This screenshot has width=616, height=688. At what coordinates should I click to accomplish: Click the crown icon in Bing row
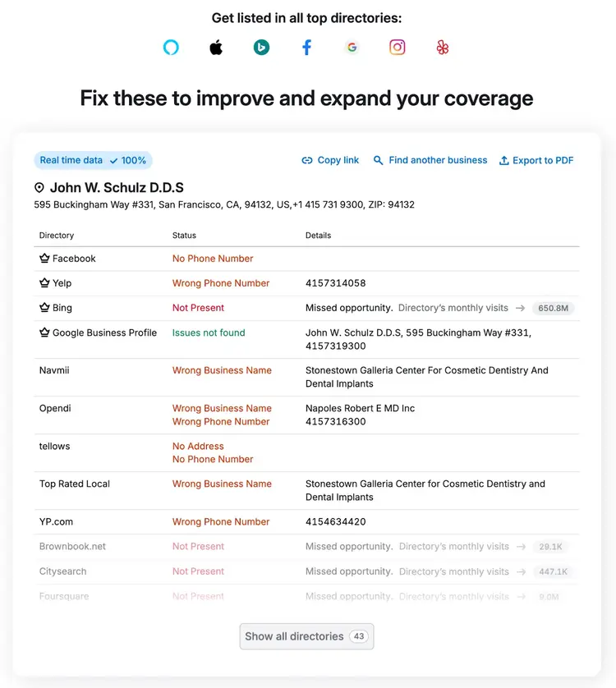tap(44, 307)
